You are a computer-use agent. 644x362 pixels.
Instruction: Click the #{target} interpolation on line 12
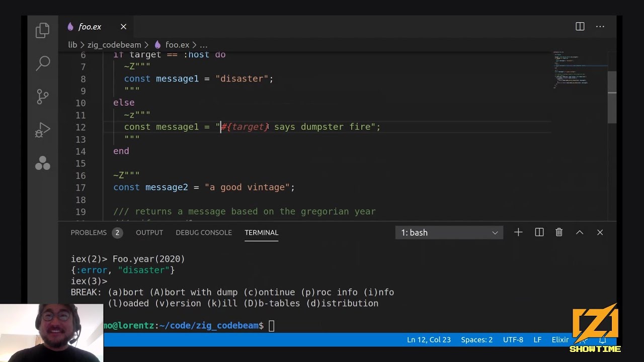(245, 127)
